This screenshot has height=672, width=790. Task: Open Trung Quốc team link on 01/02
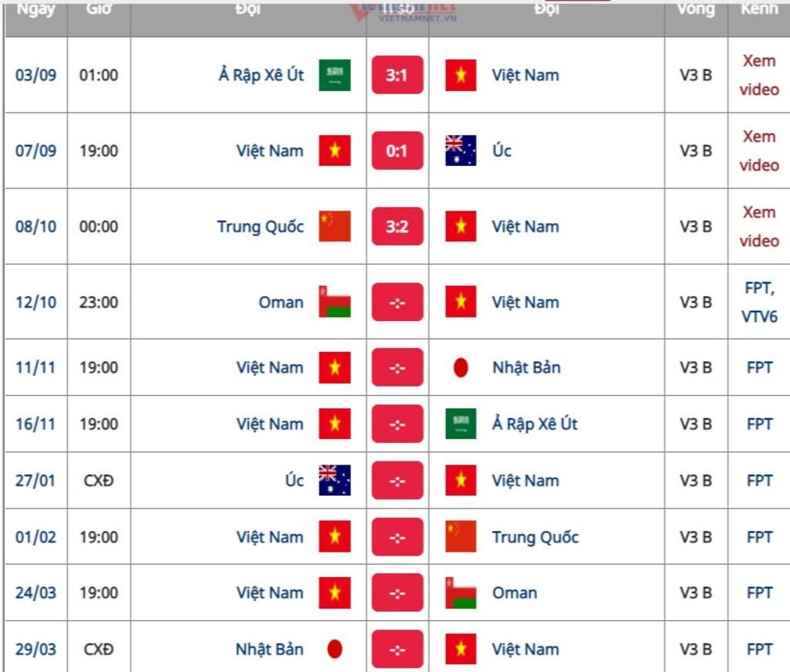pyautogui.click(x=535, y=537)
